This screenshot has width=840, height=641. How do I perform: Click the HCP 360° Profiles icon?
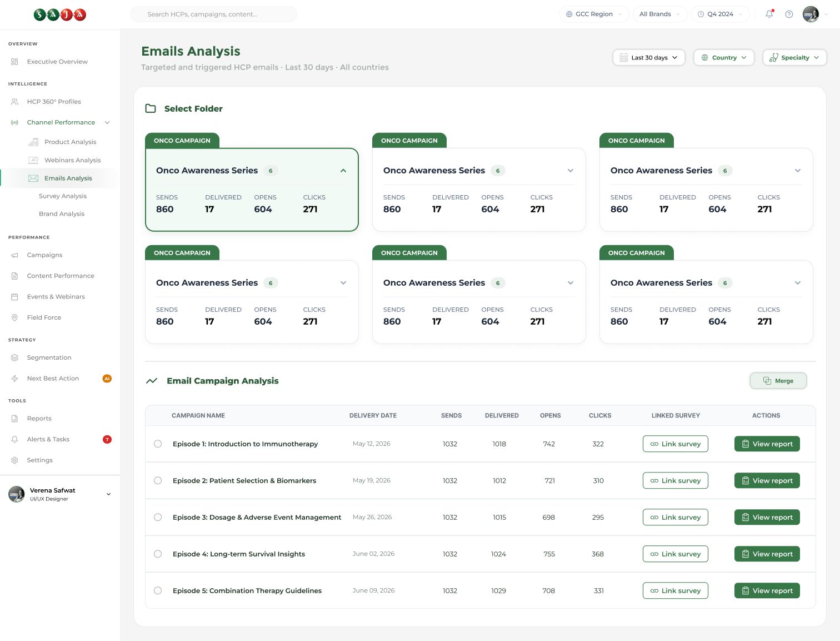14,102
